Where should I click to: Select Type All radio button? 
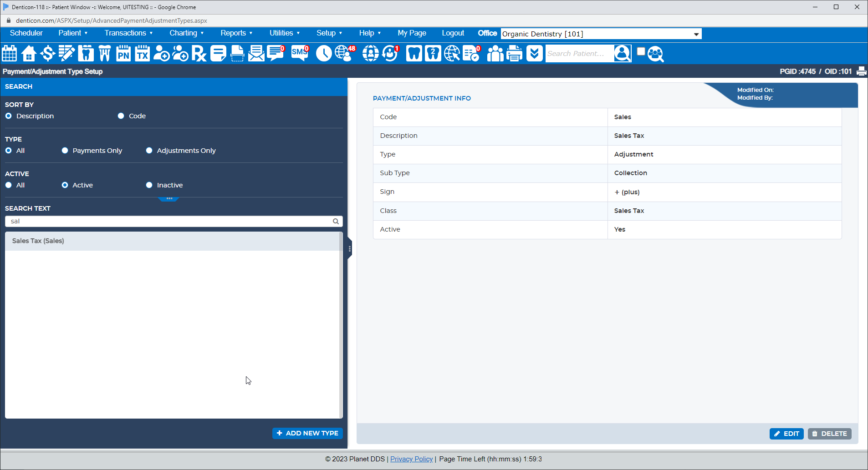point(9,151)
